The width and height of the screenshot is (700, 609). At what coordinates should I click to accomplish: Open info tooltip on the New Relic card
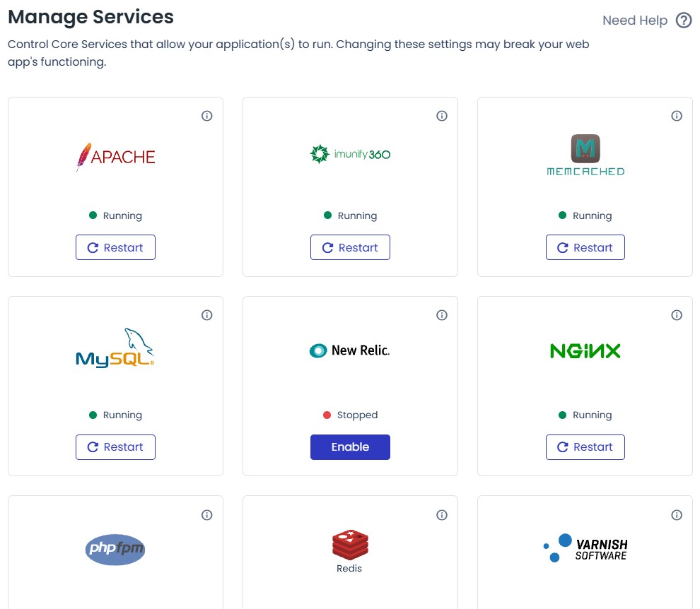441,314
